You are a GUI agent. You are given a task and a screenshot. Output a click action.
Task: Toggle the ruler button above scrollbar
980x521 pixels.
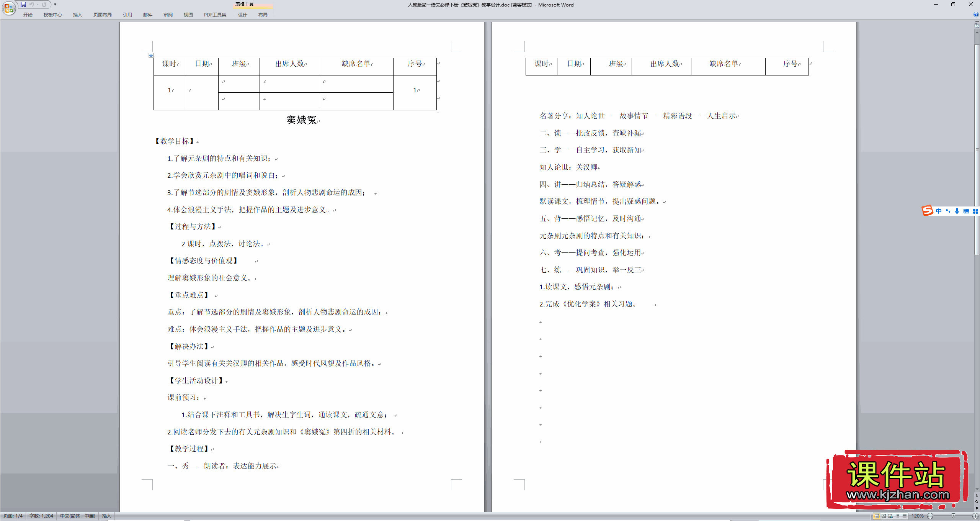tap(977, 26)
